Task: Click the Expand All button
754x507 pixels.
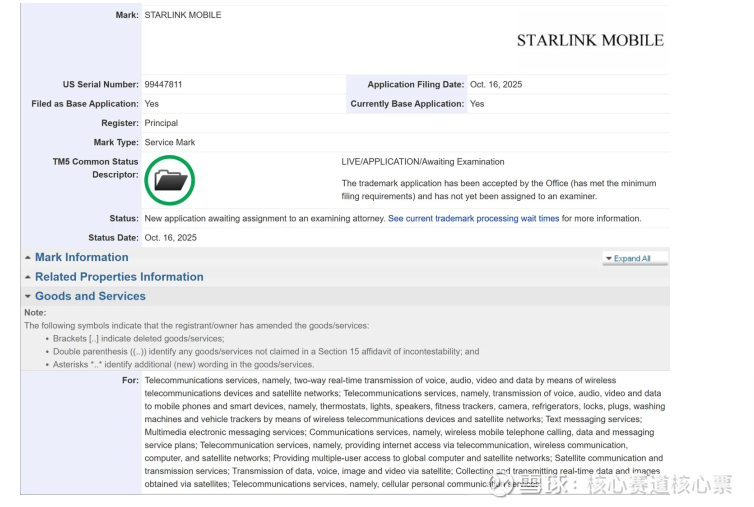Action: click(634, 258)
